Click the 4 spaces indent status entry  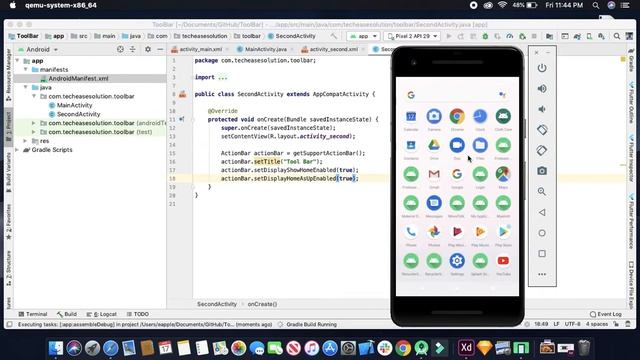[597, 324]
